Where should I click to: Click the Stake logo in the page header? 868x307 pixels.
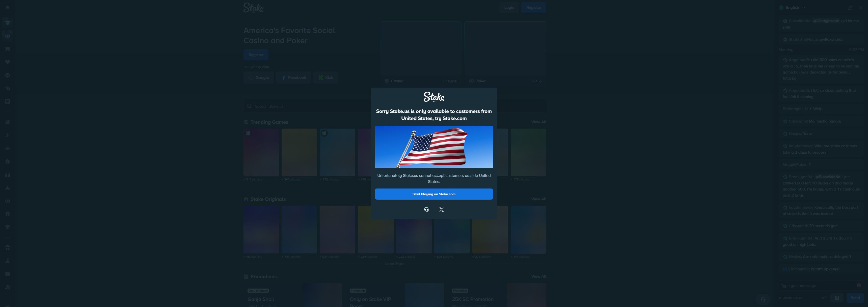(x=253, y=7)
